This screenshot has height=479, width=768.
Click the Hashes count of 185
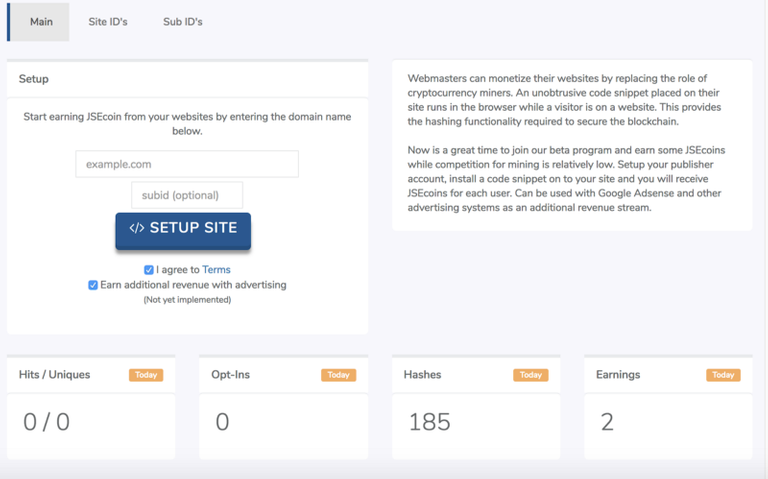coord(429,422)
